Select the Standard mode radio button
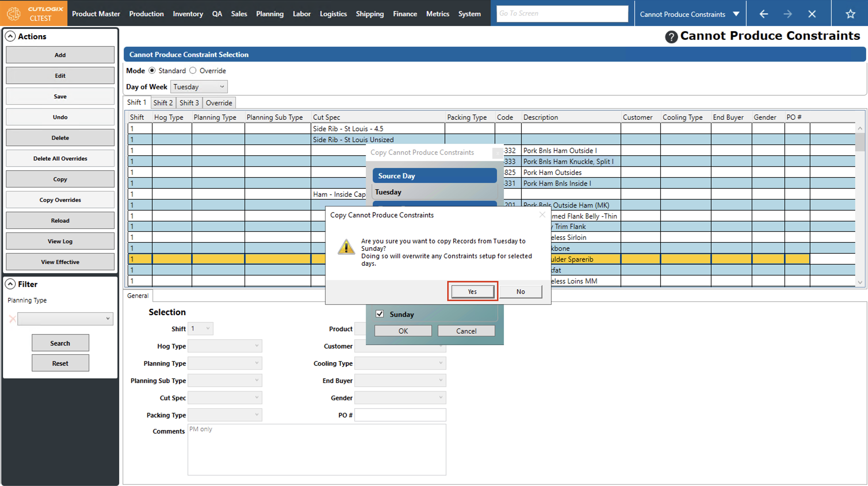 [x=152, y=70]
